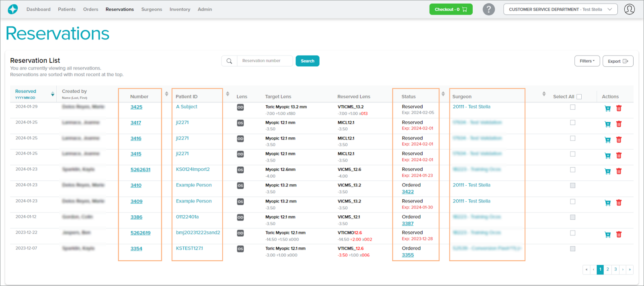Open the Filters dropdown
This screenshot has height=286, width=644.
(587, 61)
